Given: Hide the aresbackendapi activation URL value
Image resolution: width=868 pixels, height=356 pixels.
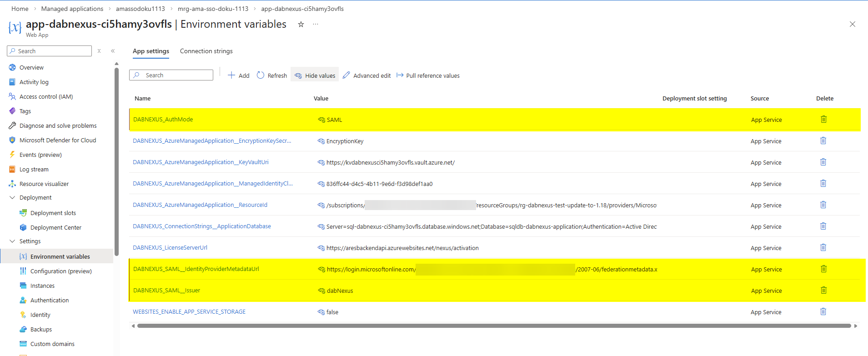Looking at the screenshot, I should [321, 248].
